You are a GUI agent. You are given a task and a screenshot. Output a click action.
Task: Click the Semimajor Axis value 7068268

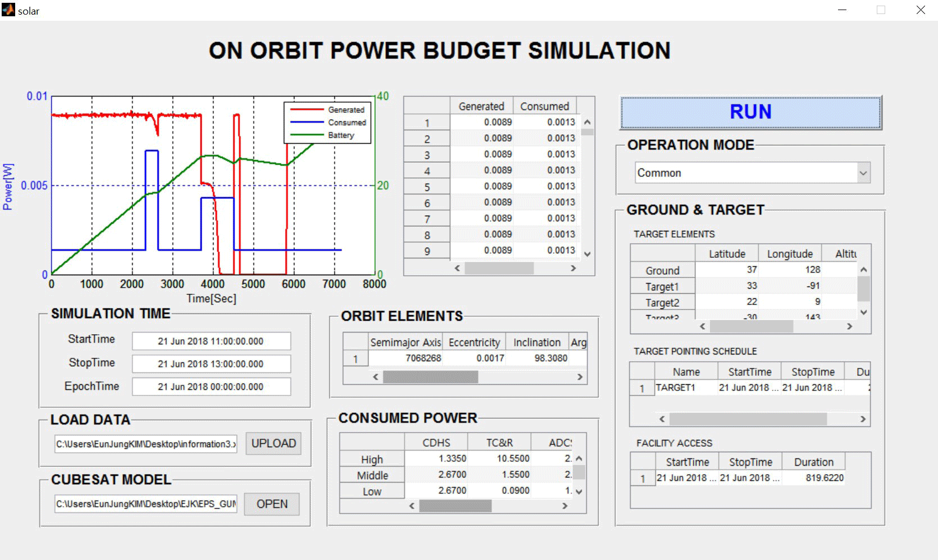click(405, 358)
